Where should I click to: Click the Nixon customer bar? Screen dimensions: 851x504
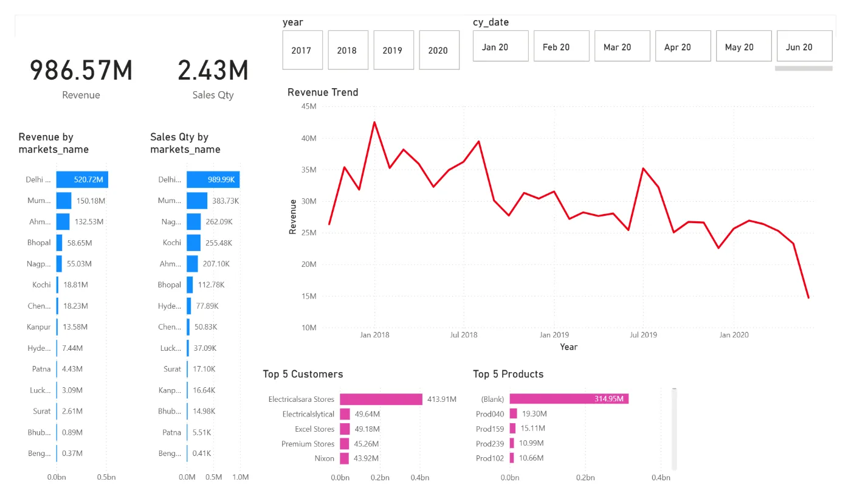pyautogui.click(x=344, y=458)
